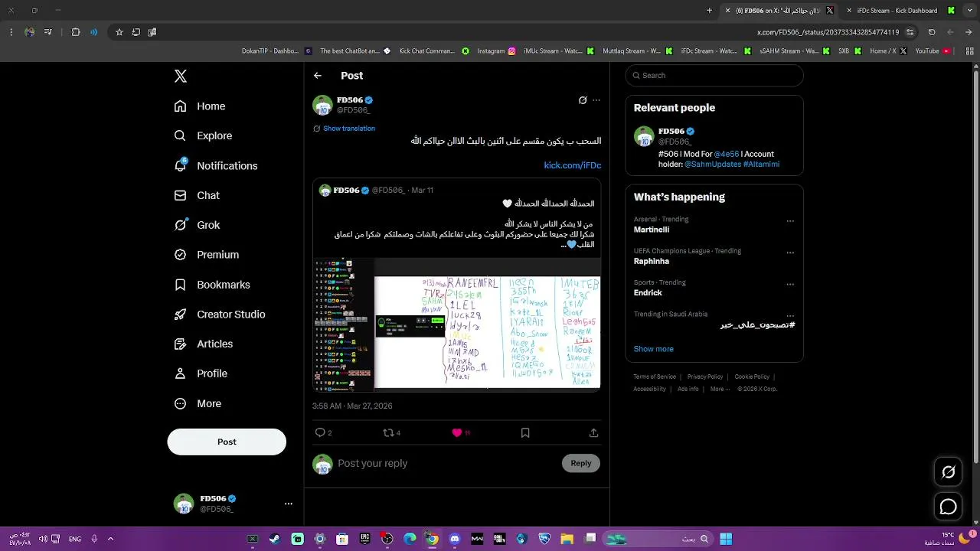Open the Windows Start menu
This screenshot has height=551, width=980.
point(726,539)
